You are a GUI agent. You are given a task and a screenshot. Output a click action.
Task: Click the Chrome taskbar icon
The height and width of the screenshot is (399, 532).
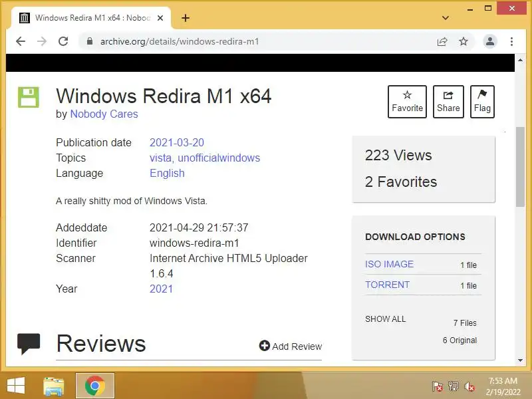click(95, 386)
